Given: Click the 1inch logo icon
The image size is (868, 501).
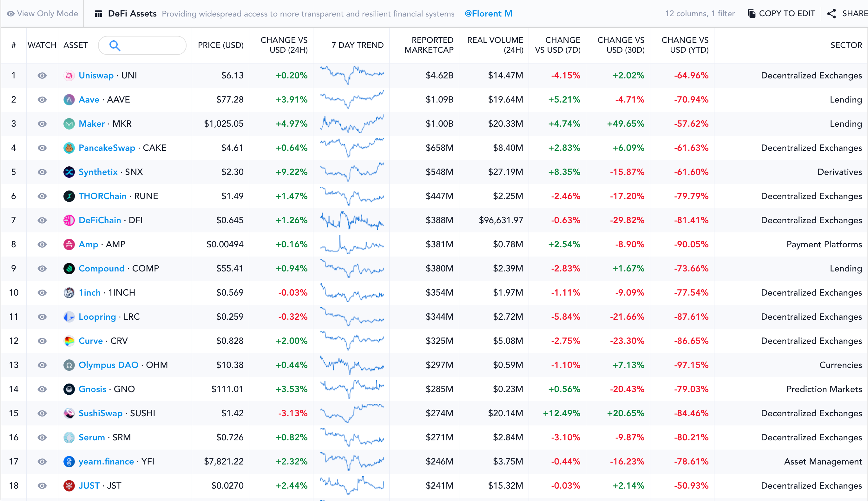Looking at the screenshot, I should click(x=69, y=292).
